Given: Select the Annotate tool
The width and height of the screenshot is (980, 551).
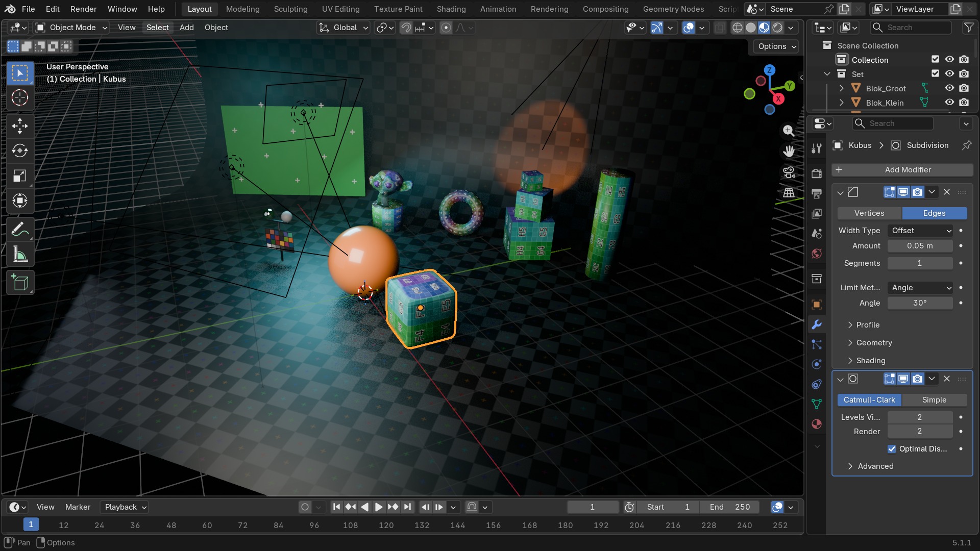Looking at the screenshot, I should [20, 229].
